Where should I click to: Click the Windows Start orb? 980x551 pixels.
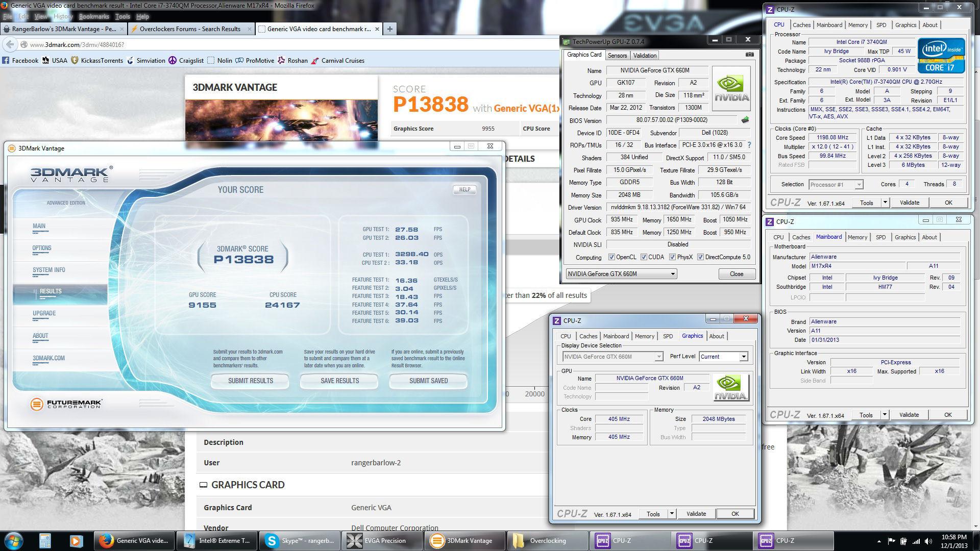[14, 540]
